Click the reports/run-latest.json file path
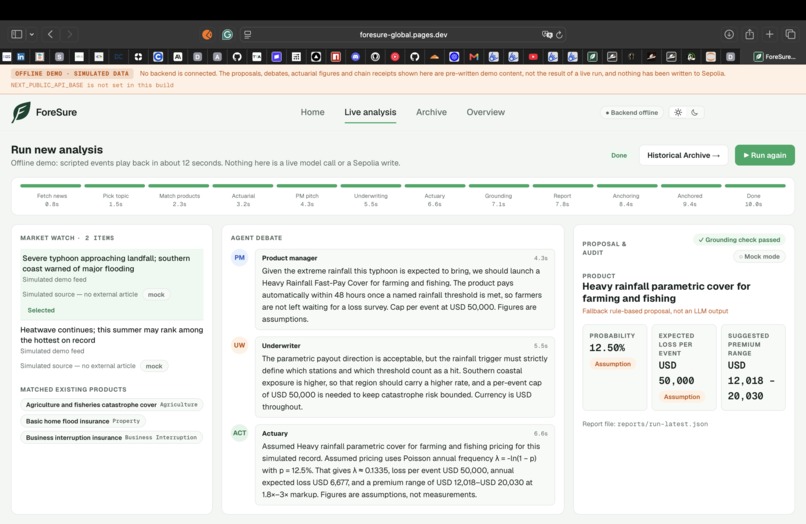The height and width of the screenshot is (524, 806). [663, 424]
